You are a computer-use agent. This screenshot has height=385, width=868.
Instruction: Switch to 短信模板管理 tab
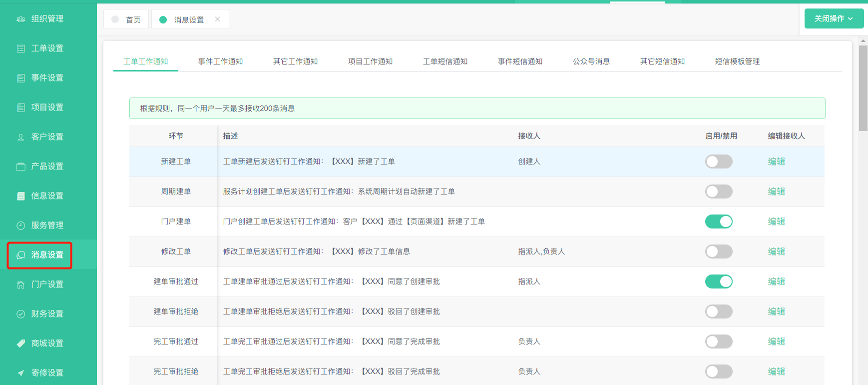[x=738, y=61]
